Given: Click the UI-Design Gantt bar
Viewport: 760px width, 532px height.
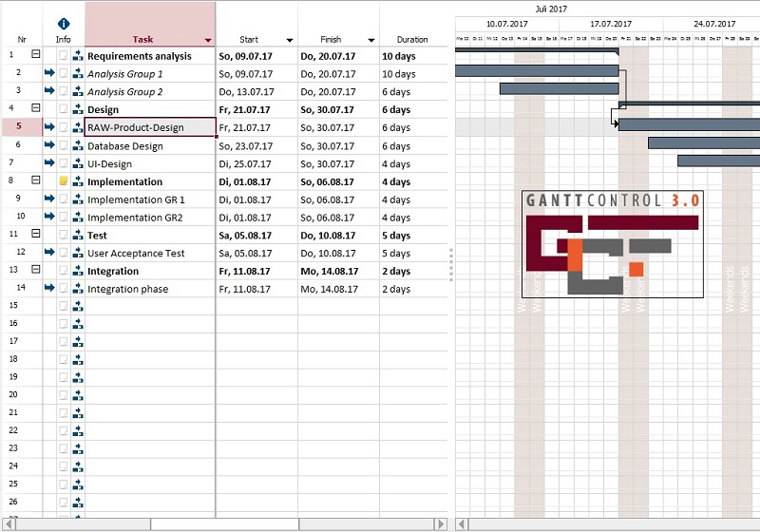Looking at the screenshot, I should coord(718,161).
